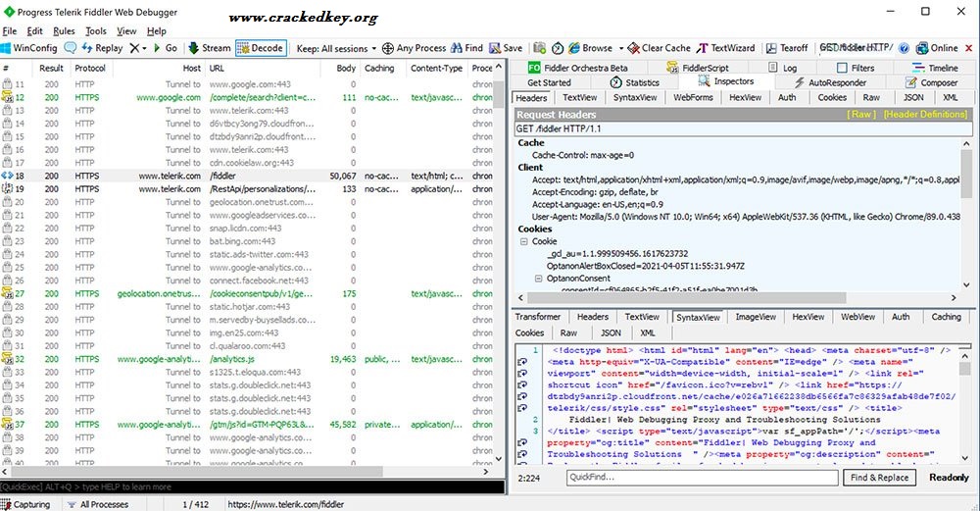Screen dimensions: 980x511
Task: Open the Keep: All sessions dropdown
Action: pyautogui.click(x=336, y=48)
